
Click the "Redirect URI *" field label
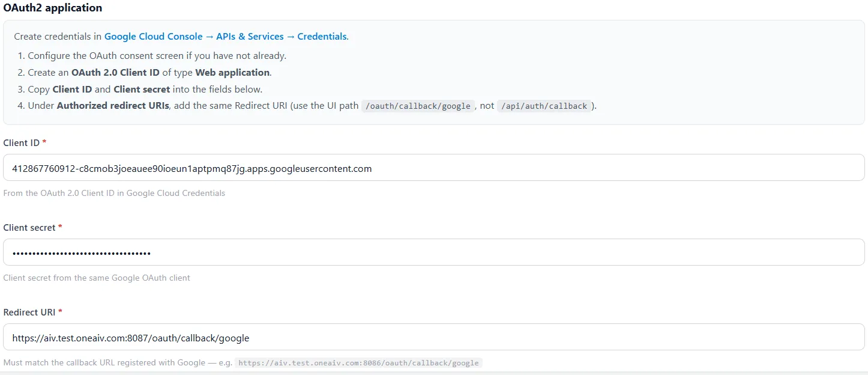click(x=33, y=312)
